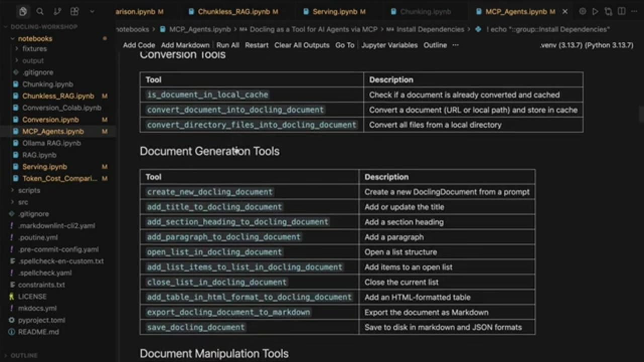
Task: Open the editor more actions ellipsis
Action: pos(633,11)
